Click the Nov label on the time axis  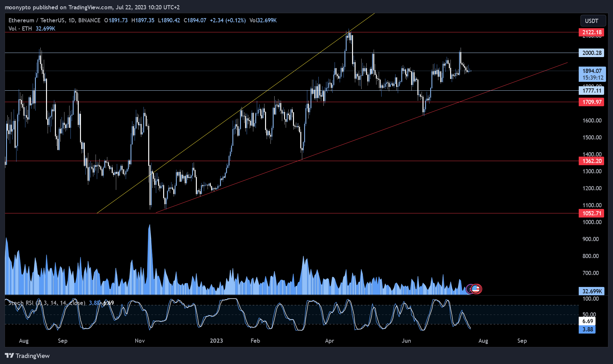pos(140,341)
